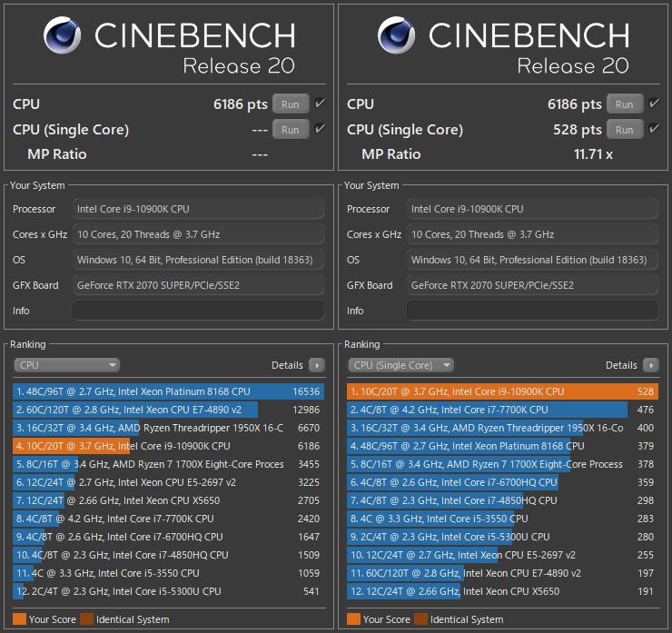Select i5-5300U row scoring 280

[503, 537]
